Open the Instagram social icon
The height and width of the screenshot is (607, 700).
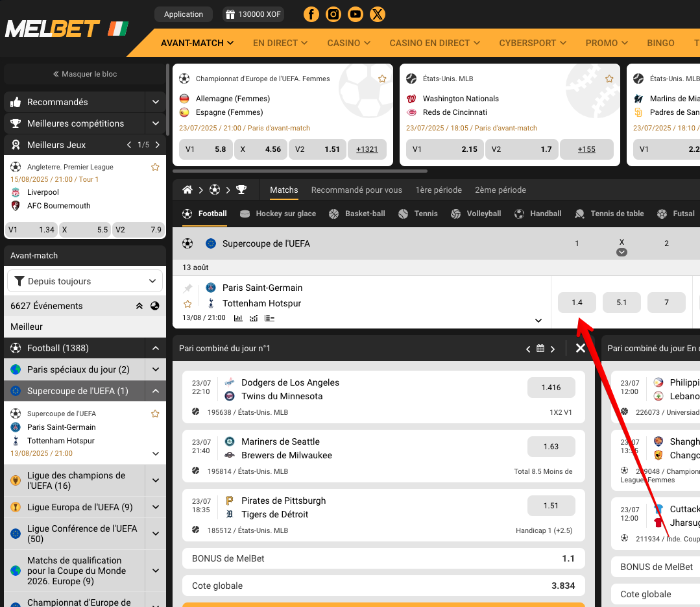tap(333, 14)
